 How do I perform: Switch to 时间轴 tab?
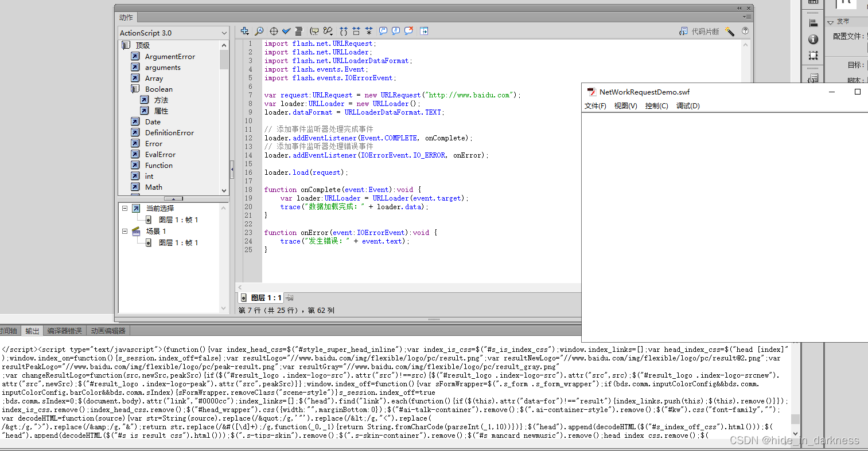[x=8, y=331]
